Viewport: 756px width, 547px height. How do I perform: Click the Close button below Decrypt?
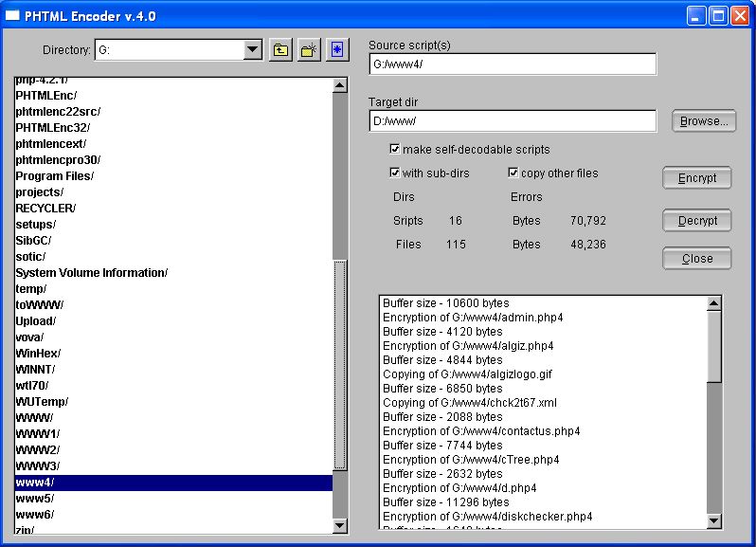(x=696, y=259)
